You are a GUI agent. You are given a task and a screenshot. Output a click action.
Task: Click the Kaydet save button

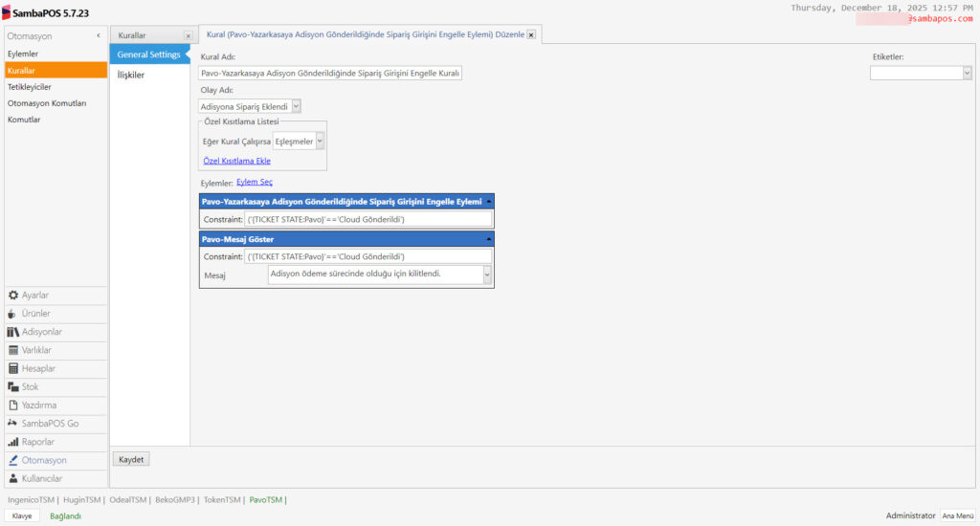[x=131, y=459]
